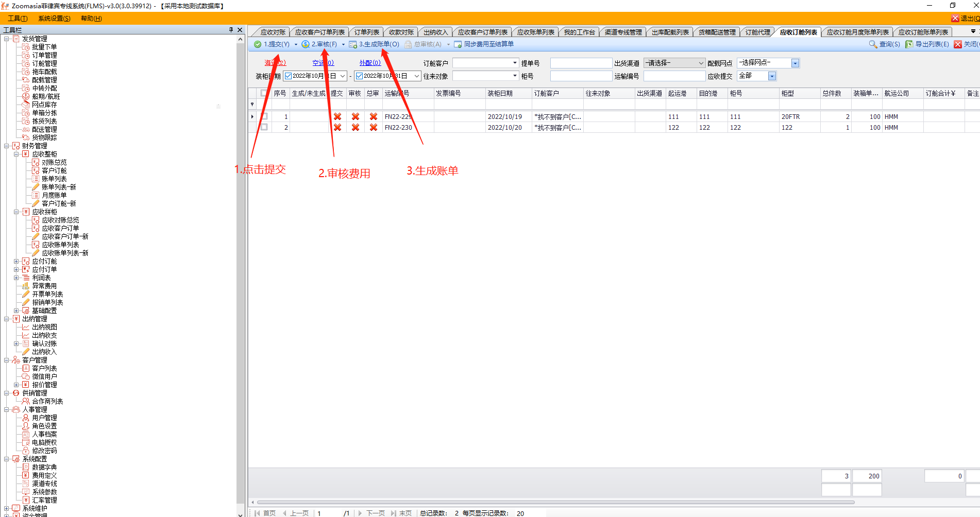Click the horizontal scrollbar under the grid

pyautogui.click(x=555, y=502)
